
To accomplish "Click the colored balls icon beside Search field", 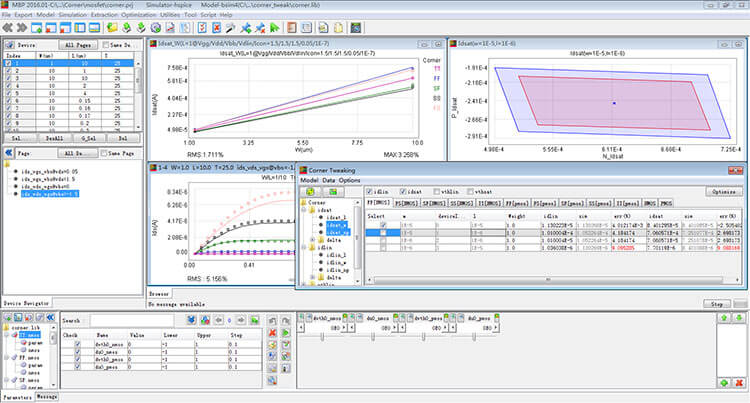I will pos(205,320).
